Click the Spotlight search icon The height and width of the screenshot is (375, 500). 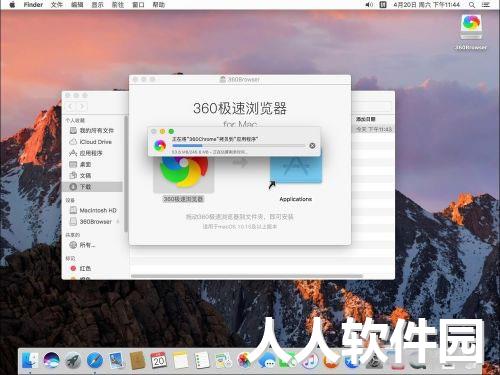pos(472,5)
